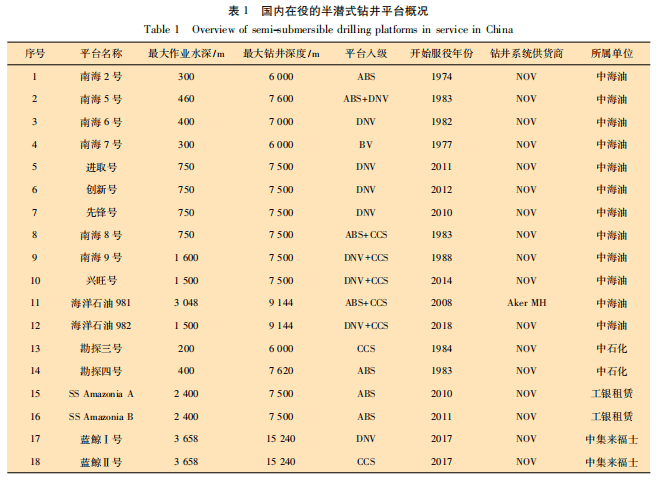
Task: Select platform name 进取号
Action: pyautogui.click(x=101, y=167)
